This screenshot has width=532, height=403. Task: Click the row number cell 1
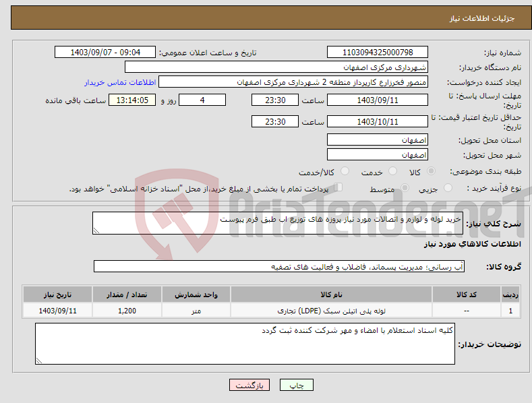pyautogui.click(x=510, y=311)
